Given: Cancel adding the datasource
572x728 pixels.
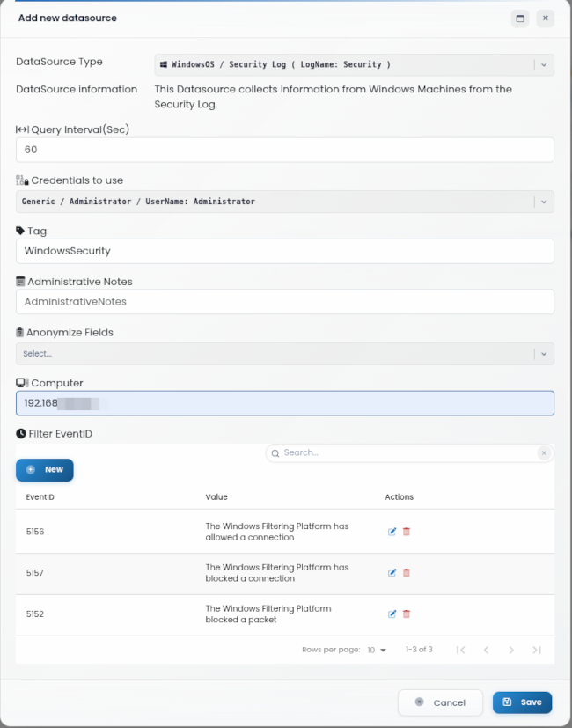Looking at the screenshot, I should (x=440, y=703).
